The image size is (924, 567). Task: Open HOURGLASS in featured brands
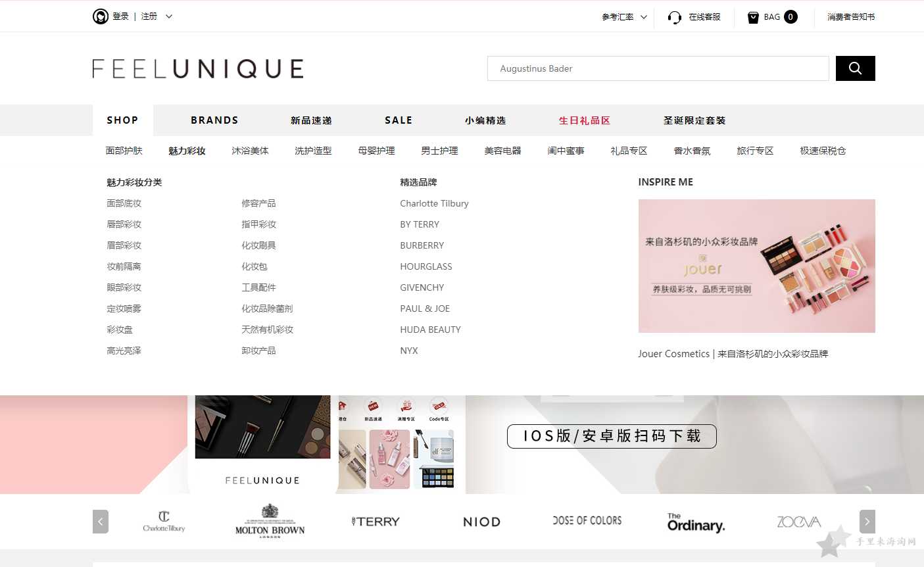426,266
